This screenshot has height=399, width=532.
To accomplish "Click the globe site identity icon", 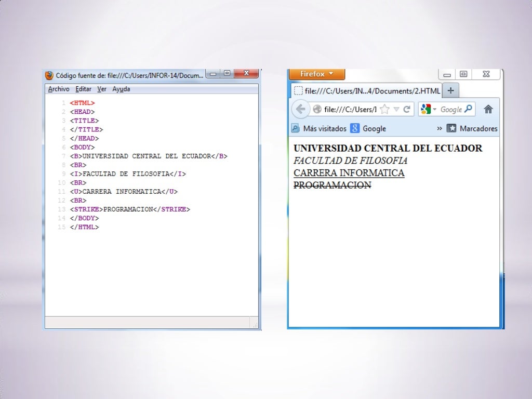I will click(317, 109).
